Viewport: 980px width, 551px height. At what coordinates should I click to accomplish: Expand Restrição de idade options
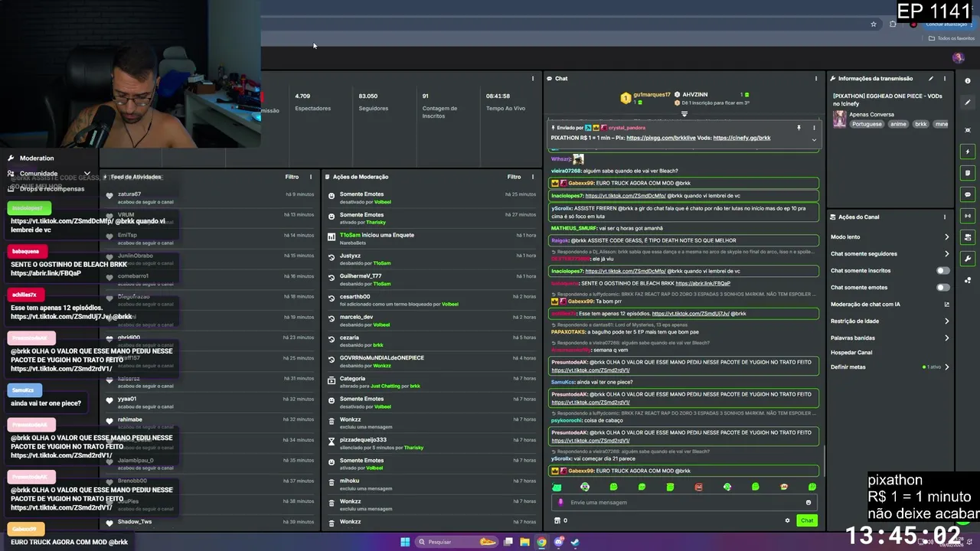tap(946, 321)
